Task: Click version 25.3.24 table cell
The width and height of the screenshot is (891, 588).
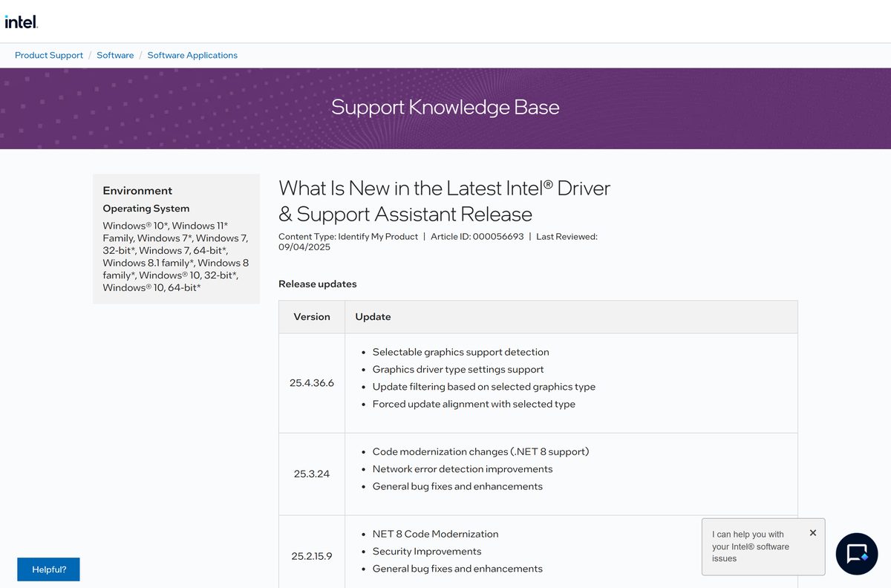Action: click(x=312, y=474)
